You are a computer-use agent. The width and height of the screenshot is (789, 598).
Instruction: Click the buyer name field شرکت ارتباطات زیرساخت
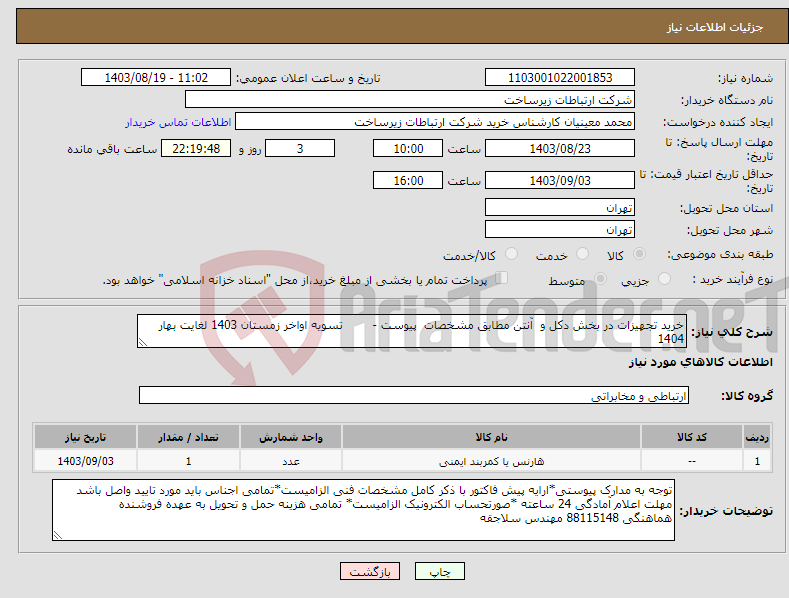(x=410, y=100)
